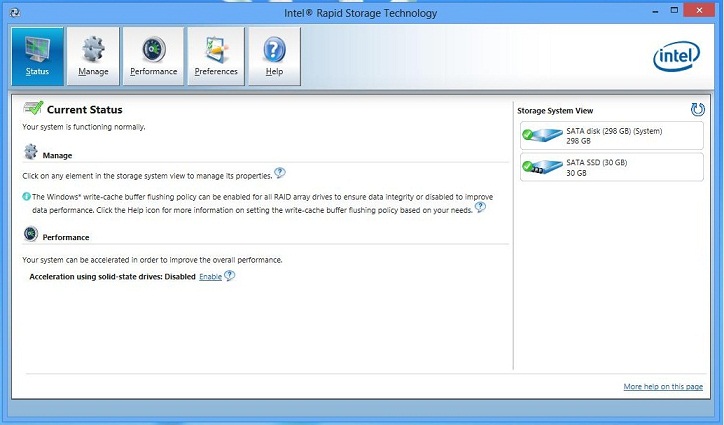Click 'Your system can be accelerated' sentence
This screenshot has height=425, width=724.
point(152,260)
